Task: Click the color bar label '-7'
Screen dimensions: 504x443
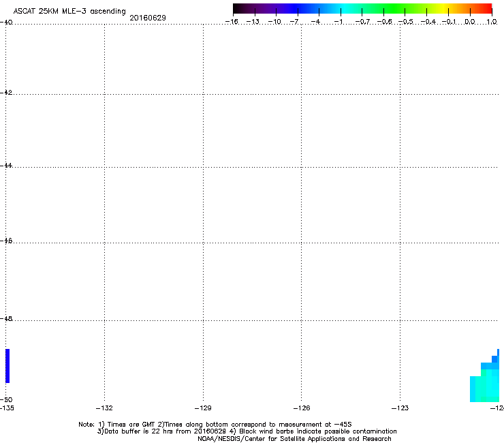Action: coord(294,22)
